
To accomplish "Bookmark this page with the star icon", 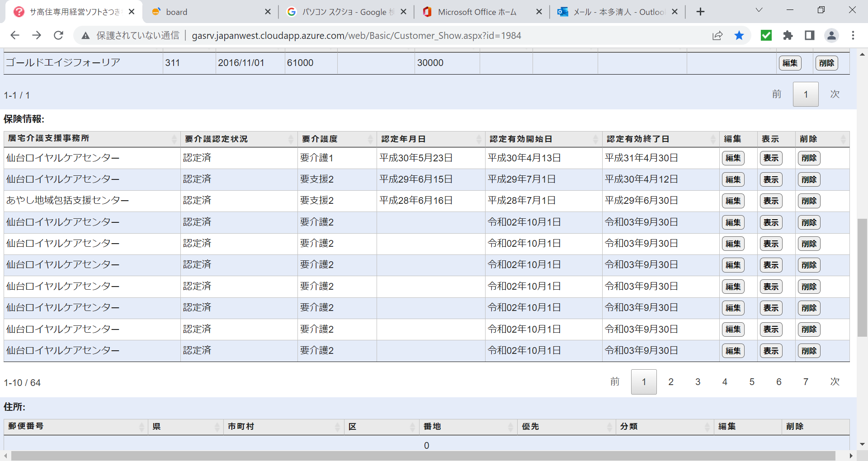I will [x=739, y=35].
